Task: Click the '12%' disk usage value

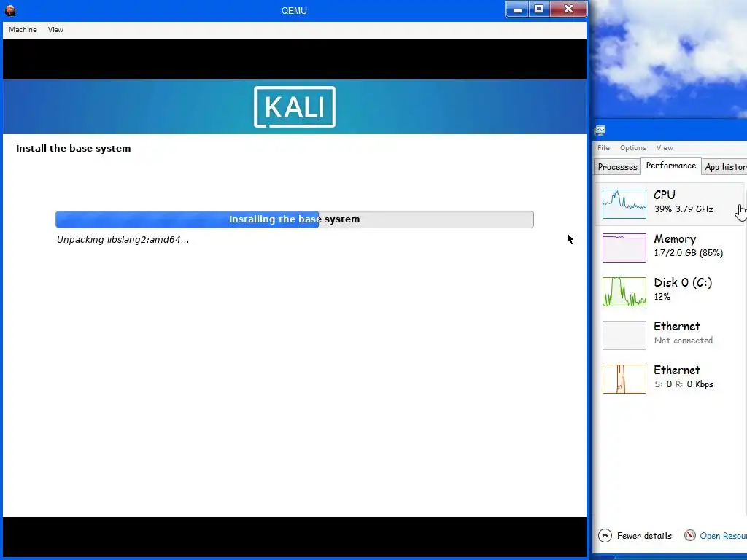Action: (x=662, y=297)
